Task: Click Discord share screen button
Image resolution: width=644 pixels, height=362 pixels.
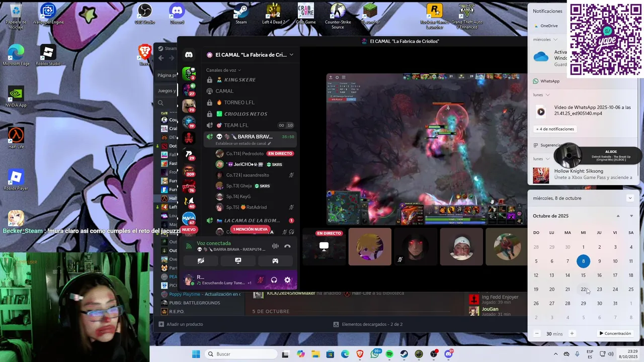Action: (238, 261)
